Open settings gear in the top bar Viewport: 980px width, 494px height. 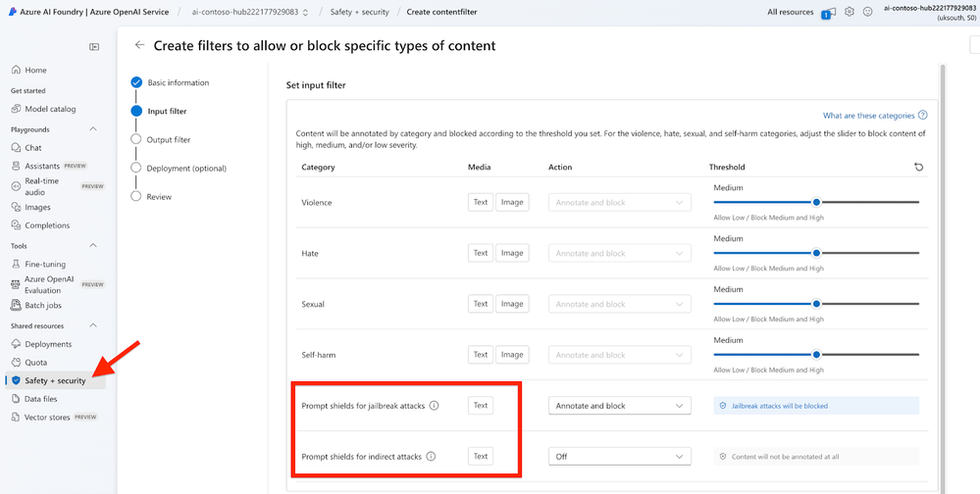[850, 12]
